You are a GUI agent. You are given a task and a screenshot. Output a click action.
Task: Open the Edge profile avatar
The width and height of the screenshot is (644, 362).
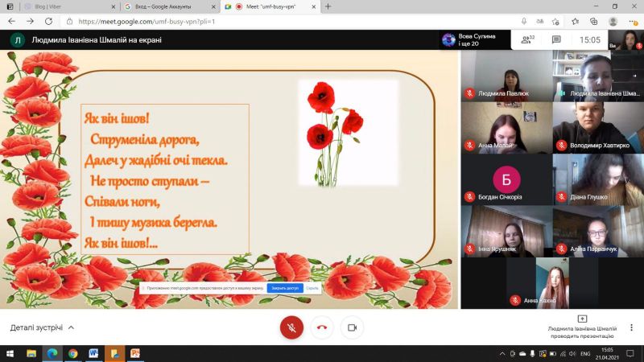pyautogui.click(x=613, y=22)
